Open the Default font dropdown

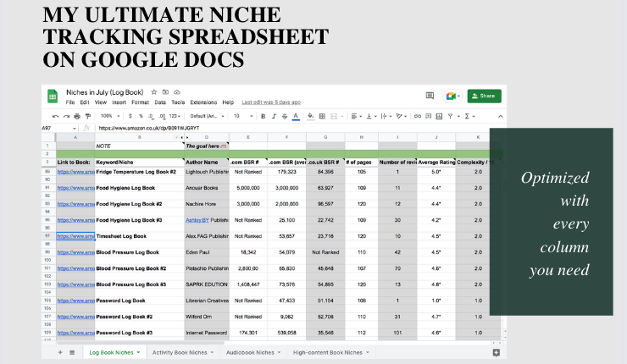pyautogui.click(x=207, y=116)
